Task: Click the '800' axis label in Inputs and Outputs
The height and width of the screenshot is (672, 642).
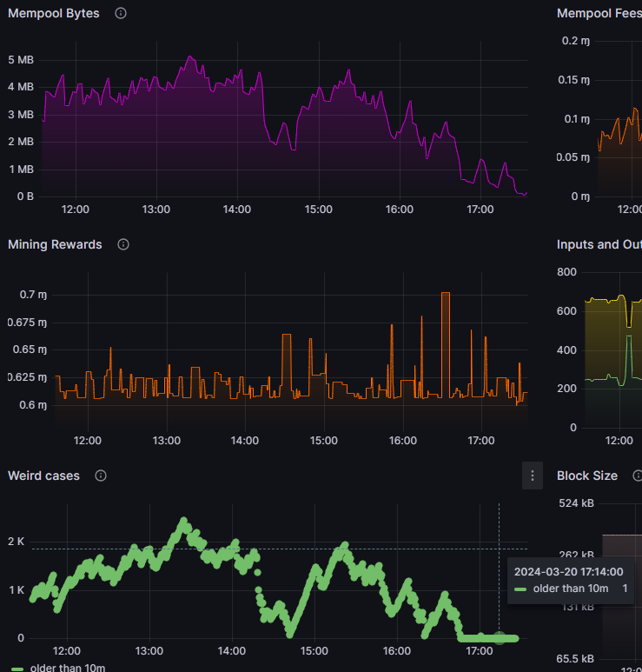Action: pos(566,272)
